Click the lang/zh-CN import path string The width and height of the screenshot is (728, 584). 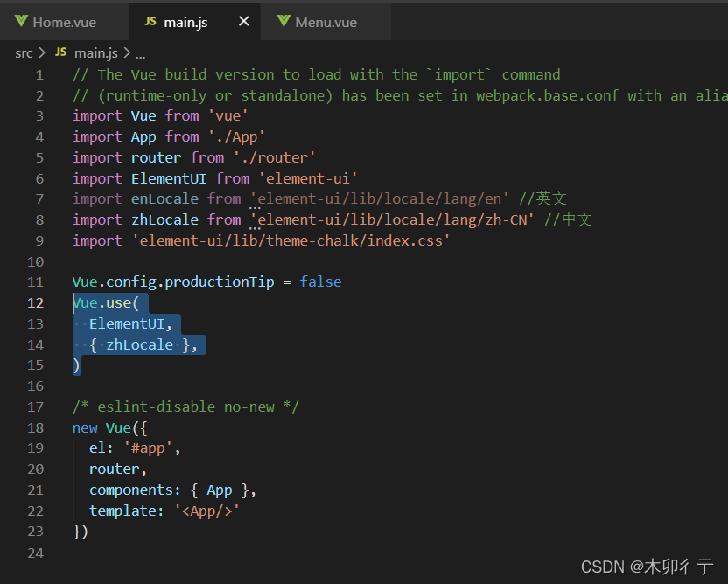click(392, 219)
